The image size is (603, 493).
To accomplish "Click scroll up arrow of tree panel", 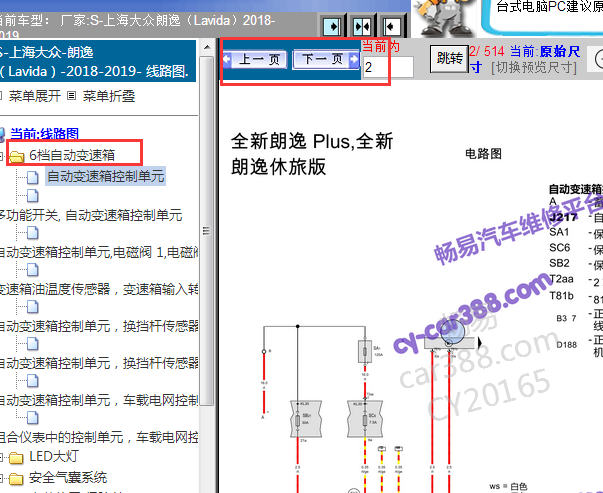I will tap(207, 47).
